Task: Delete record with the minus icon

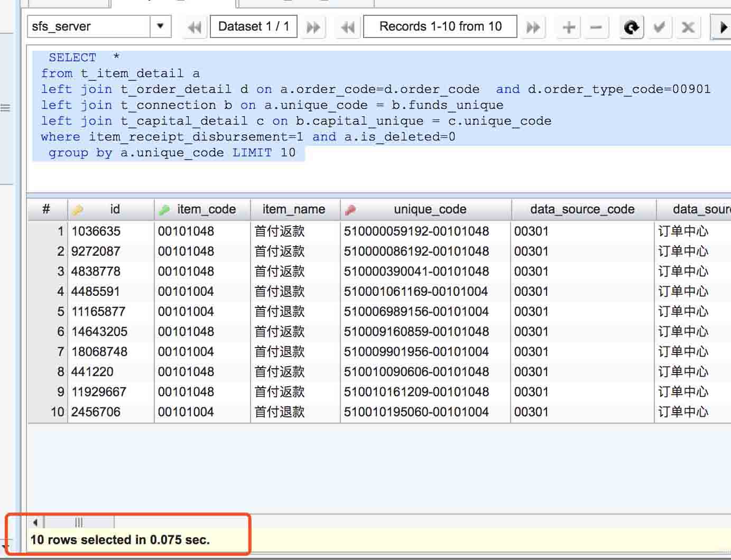Action: click(596, 27)
